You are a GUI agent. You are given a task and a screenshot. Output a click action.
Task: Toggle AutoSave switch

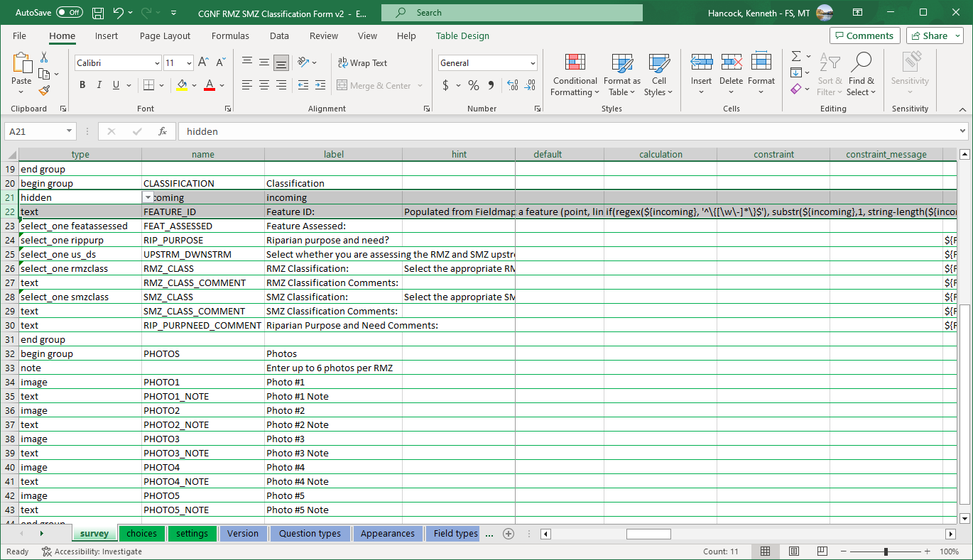click(69, 13)
